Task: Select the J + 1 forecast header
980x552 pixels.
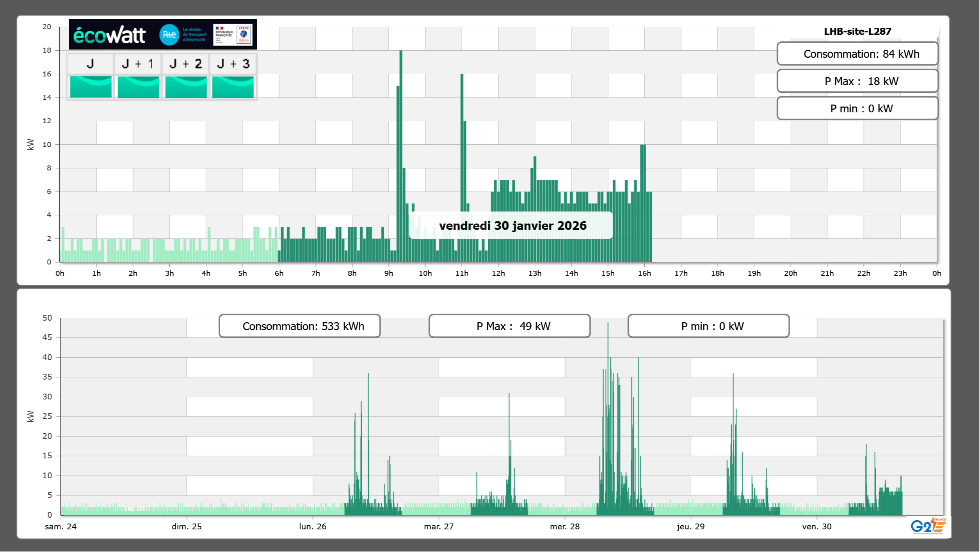Action: click(x=138, y=64)
